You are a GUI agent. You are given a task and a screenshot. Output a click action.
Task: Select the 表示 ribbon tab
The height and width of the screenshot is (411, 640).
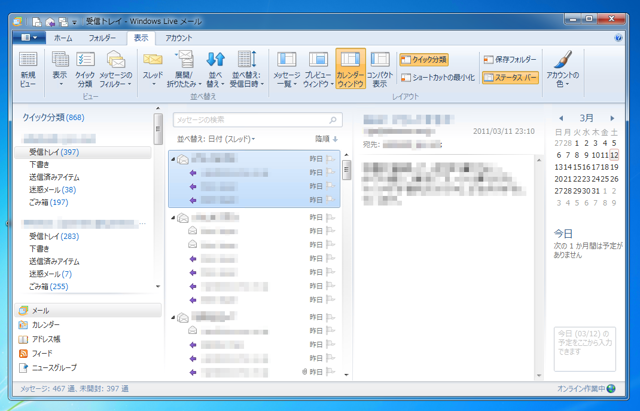point(141,38)
